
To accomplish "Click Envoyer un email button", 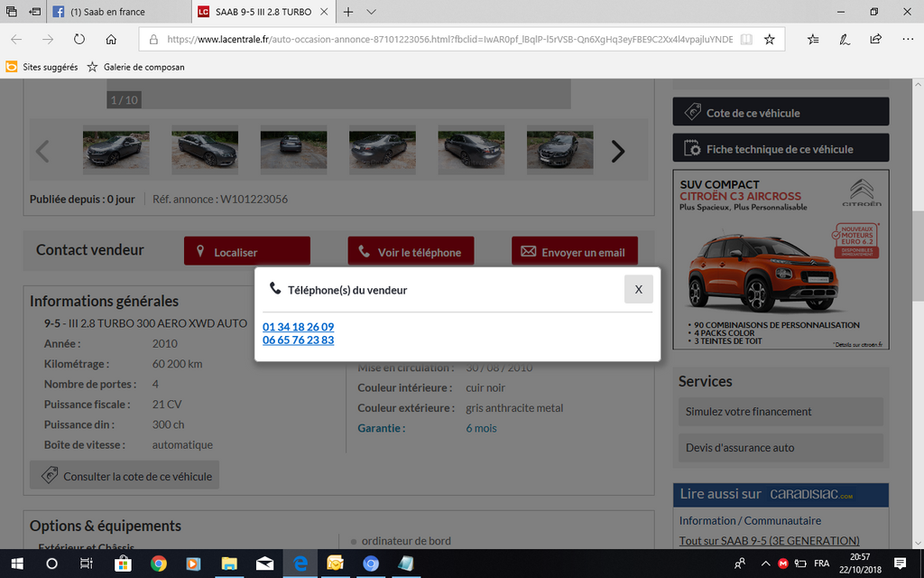I will click(x=575, y=251).
